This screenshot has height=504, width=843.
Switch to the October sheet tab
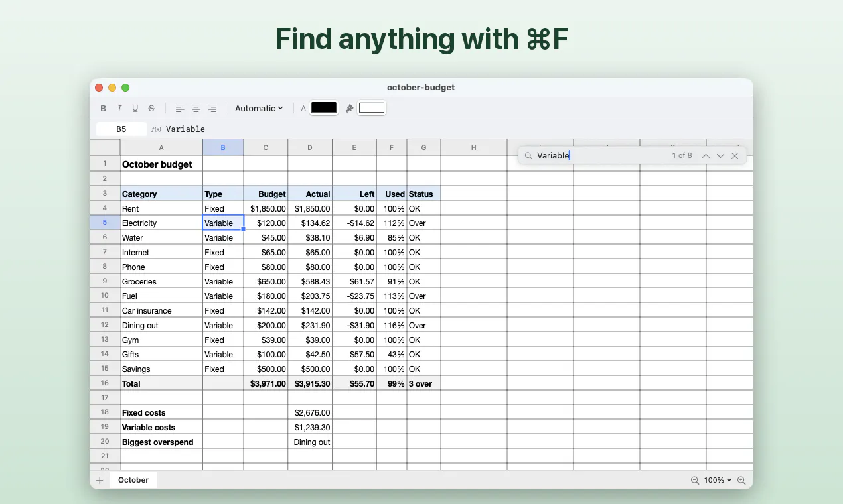[x=133, y=480]
